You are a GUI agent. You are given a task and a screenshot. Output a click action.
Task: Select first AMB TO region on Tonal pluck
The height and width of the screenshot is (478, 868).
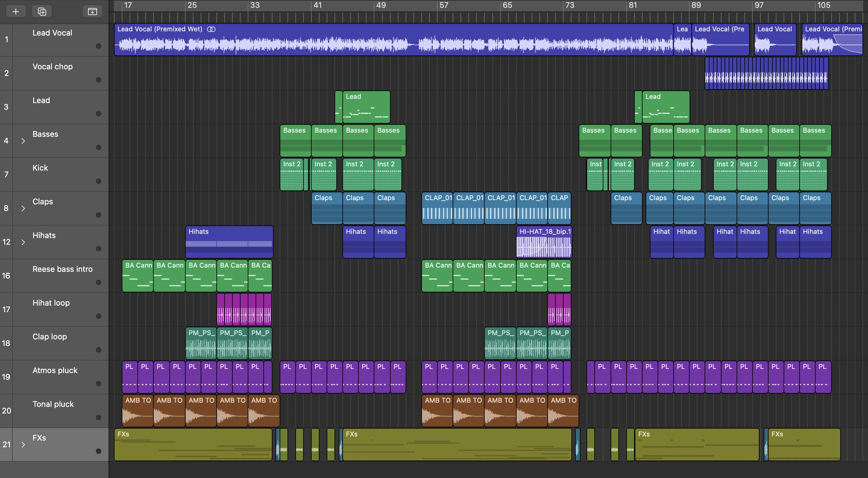[137, 410]
